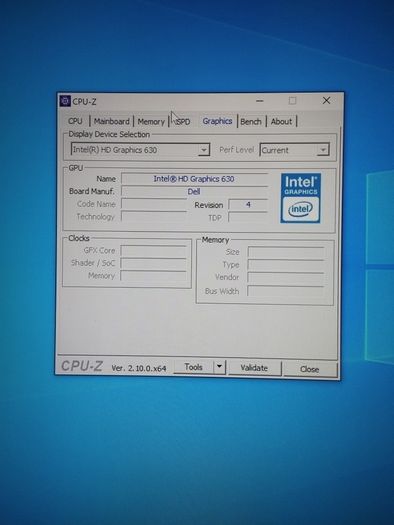Close CPU-Z with the title bar X
Viewport: 394px width, 525px height.
[326, 100]
